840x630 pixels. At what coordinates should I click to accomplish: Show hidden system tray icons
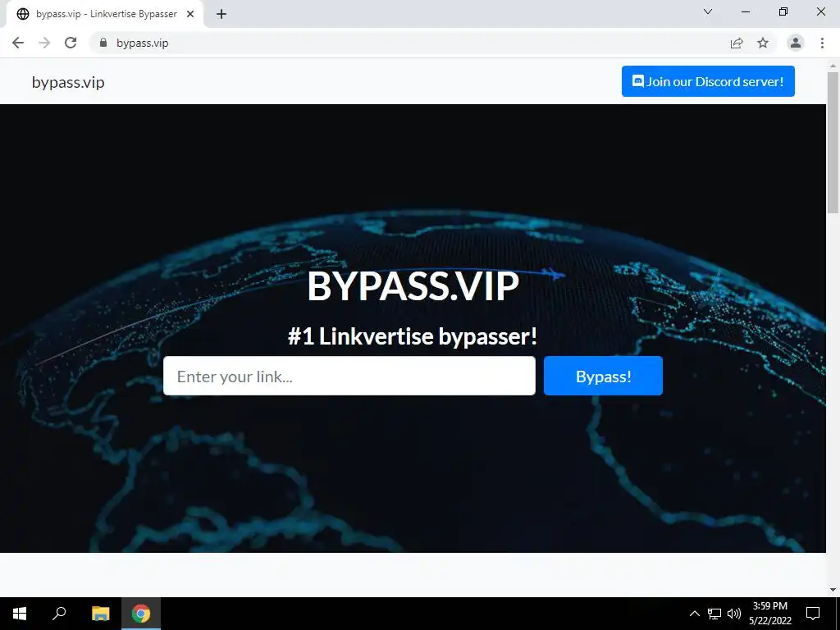pos(694,614)
